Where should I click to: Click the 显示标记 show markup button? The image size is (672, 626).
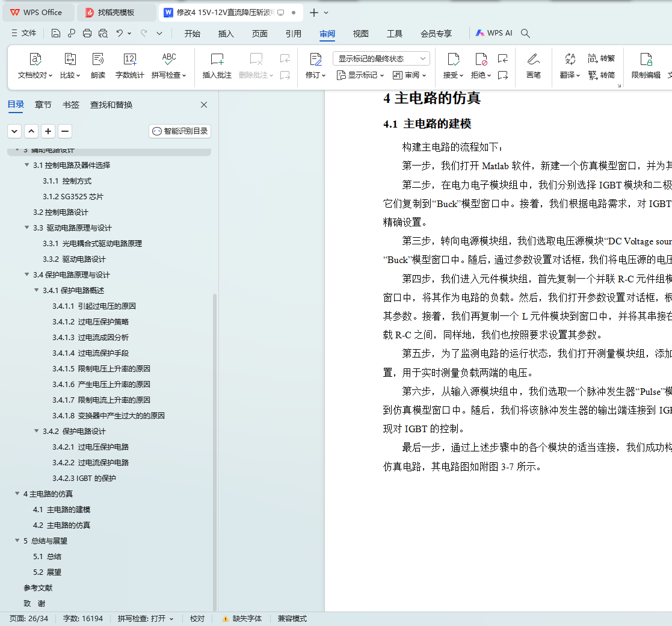pos(360,75)
